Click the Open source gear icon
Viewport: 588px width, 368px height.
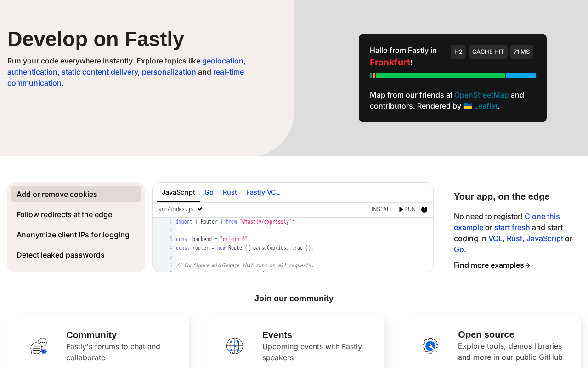[430, 346]
